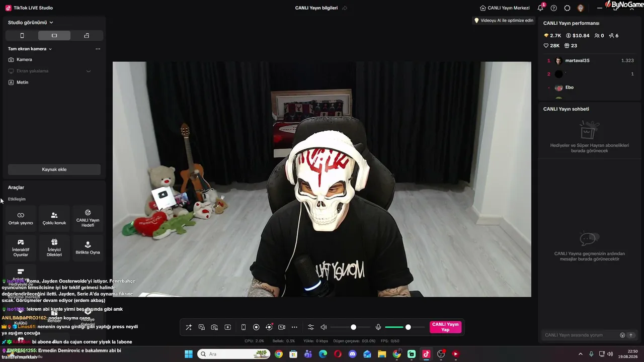The image size is (644, 362).
Task: Open the more options ellipsis in control bar
Action: pos(294,327)
